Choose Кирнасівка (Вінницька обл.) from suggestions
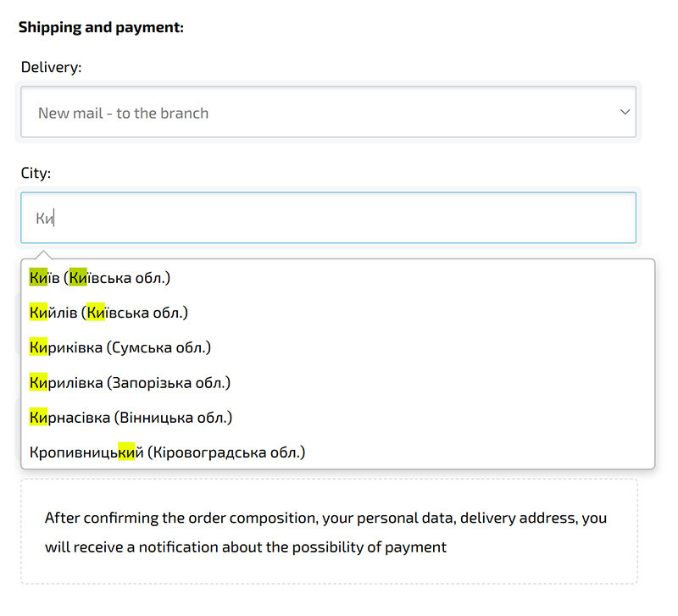Viewport: 678px width, 616px height. (131, 418)
